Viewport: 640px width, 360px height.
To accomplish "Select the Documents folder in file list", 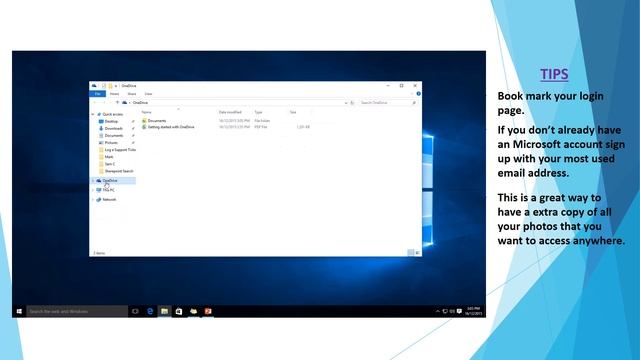I will click(x=157, y=121).
